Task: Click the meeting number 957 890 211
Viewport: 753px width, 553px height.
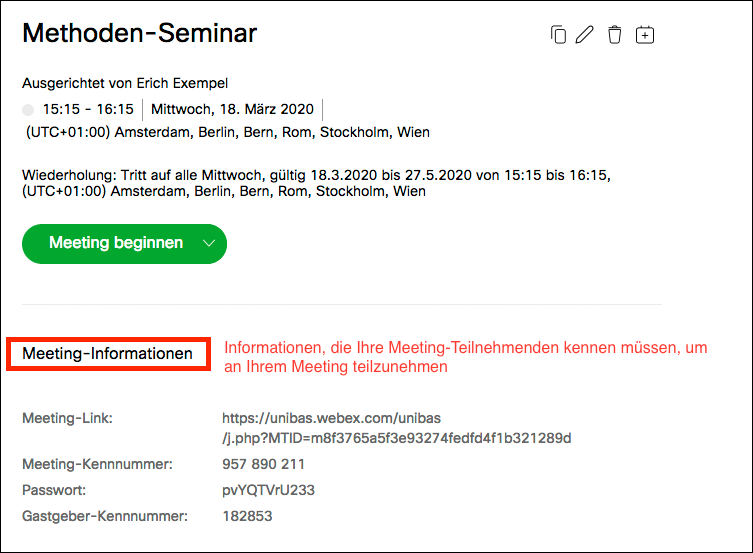Action: [263, 464]
